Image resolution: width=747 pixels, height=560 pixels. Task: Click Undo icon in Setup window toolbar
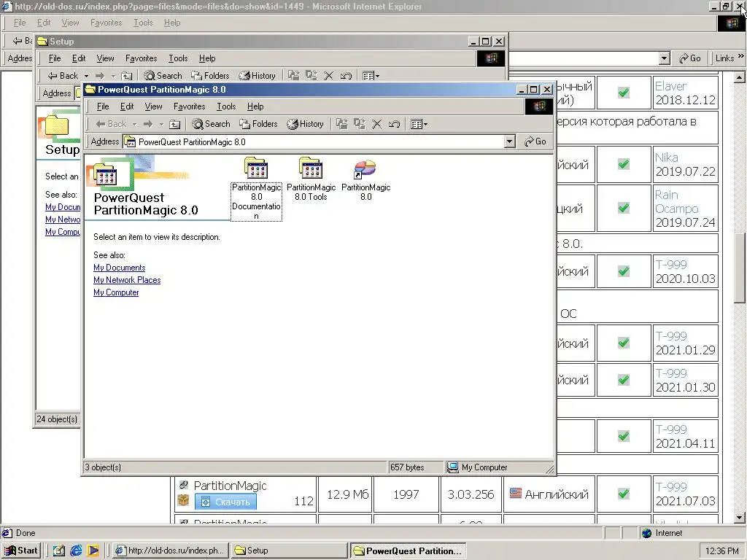(x=346, y=76)
